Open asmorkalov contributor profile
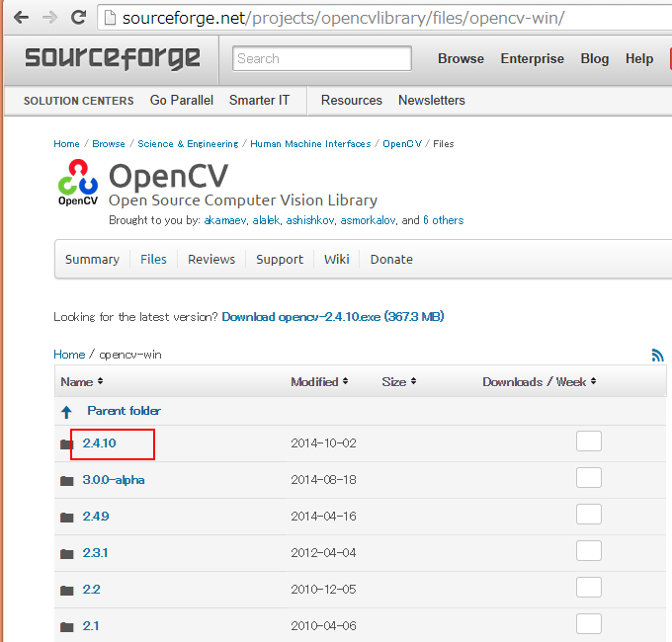Image resolution: width=672 pixels, height=642 pixels. [368, 220]
